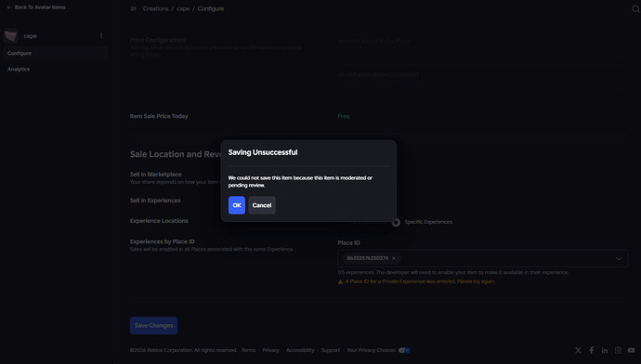Open Your Privacy Choices link
The image size is (641, 364).
[x=371, y=350]
